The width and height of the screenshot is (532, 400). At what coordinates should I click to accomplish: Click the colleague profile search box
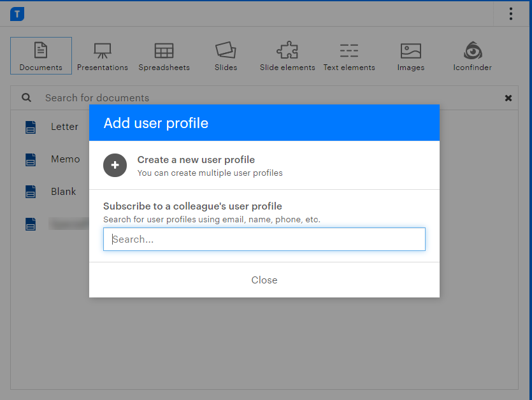(x=264, y=239)
